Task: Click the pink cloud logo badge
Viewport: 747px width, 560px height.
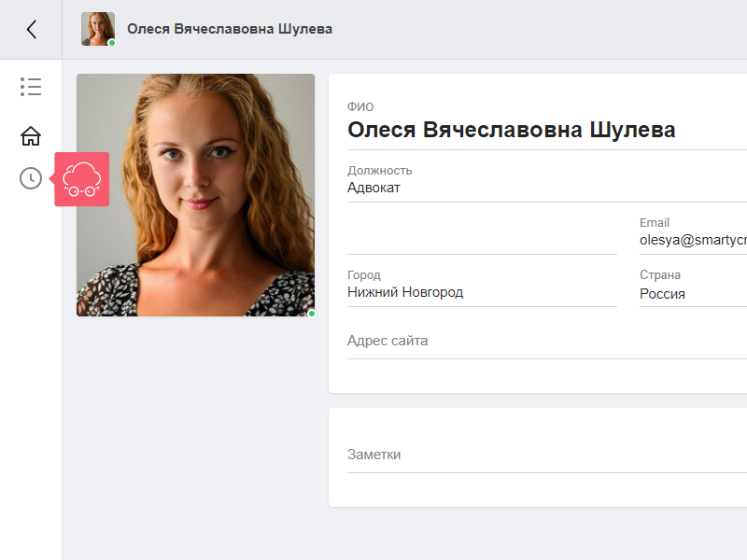Action: coord(81,179)
